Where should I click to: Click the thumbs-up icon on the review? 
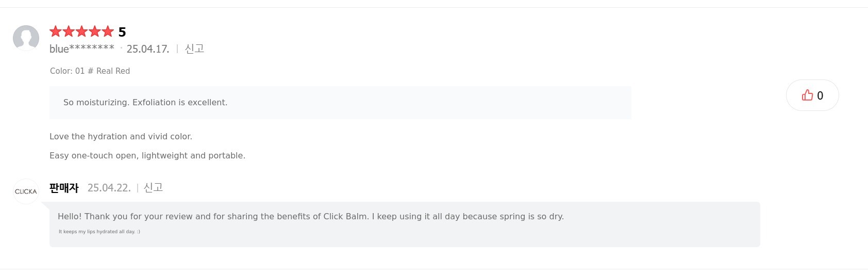807,95
